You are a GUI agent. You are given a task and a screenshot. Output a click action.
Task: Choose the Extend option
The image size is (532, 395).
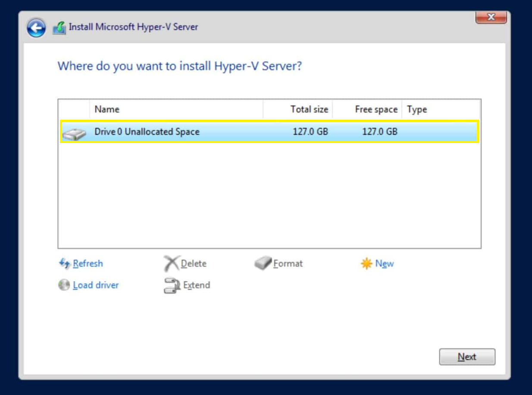point(197,285)
